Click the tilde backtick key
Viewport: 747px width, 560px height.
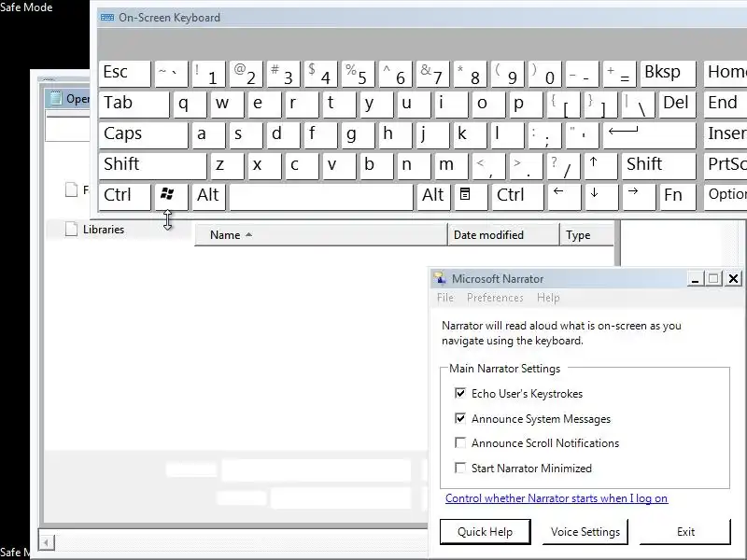click(x=172, y=74)
